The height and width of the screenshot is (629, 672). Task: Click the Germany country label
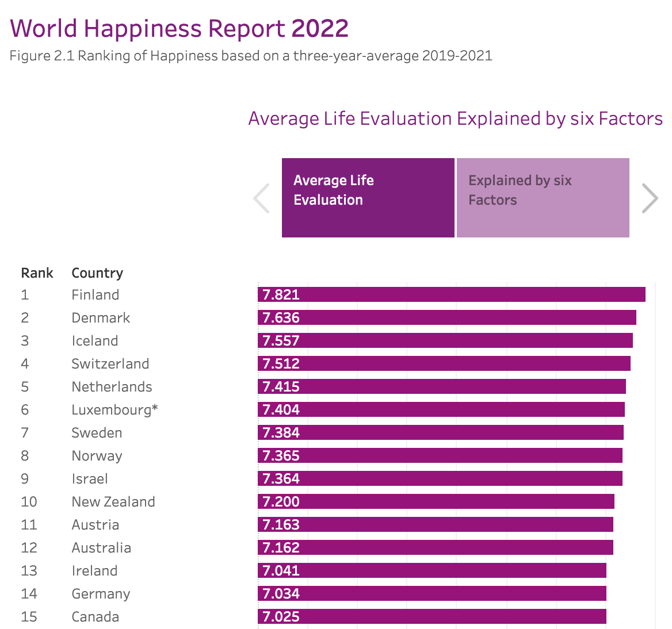(101, 594)
